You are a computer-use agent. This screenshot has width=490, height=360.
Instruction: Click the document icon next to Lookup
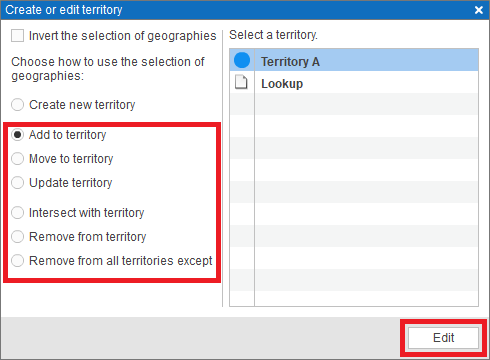click(241, 82)
